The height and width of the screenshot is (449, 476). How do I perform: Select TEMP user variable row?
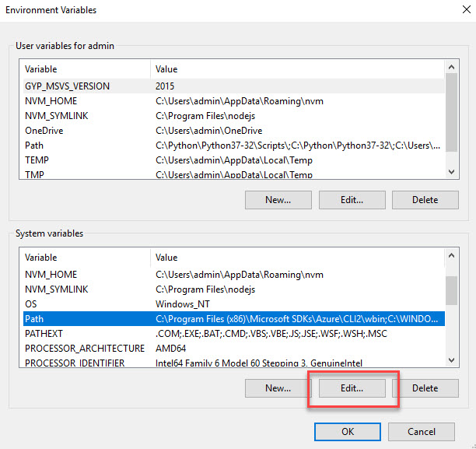pos(37,160)
